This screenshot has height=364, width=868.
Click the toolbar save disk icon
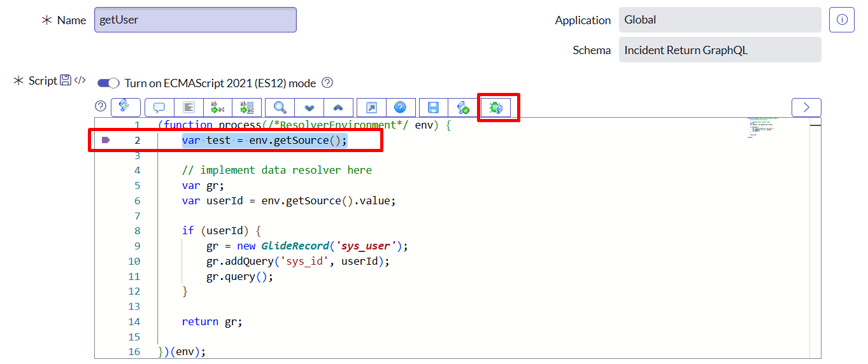click(433, 108)
